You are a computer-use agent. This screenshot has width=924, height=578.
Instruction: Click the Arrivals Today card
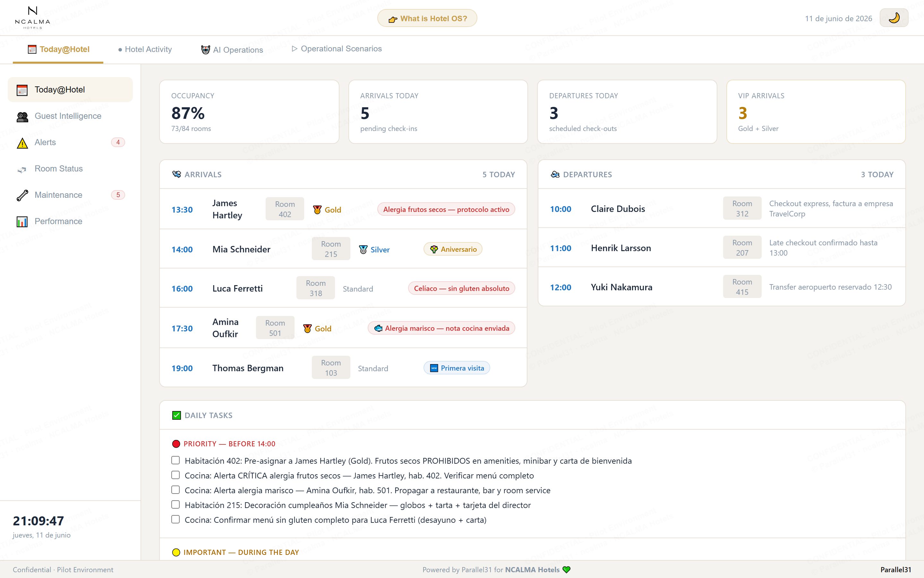438,112
